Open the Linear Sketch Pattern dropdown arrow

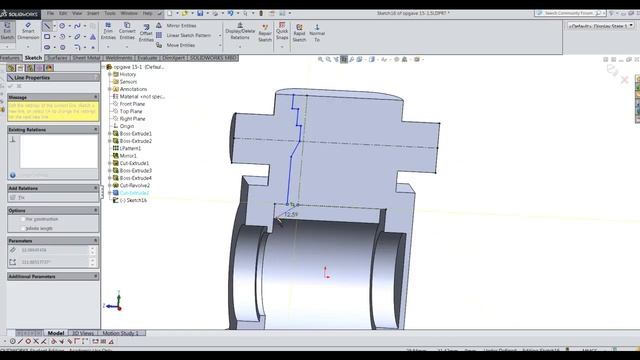tap(220, 36)
